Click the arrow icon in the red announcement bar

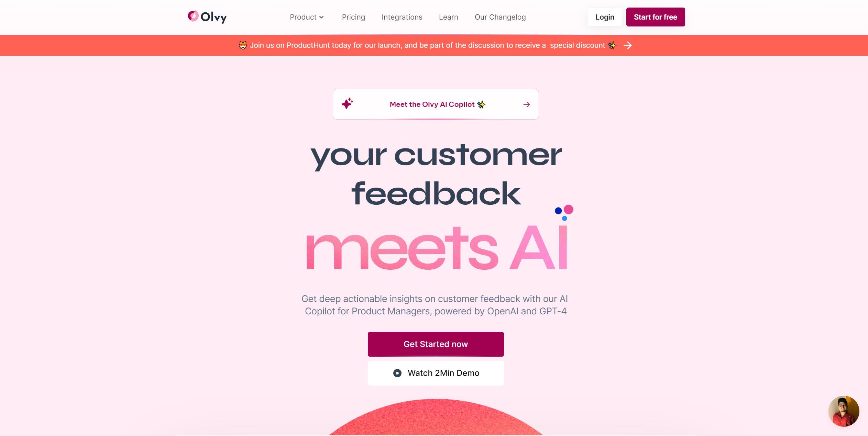627,45
